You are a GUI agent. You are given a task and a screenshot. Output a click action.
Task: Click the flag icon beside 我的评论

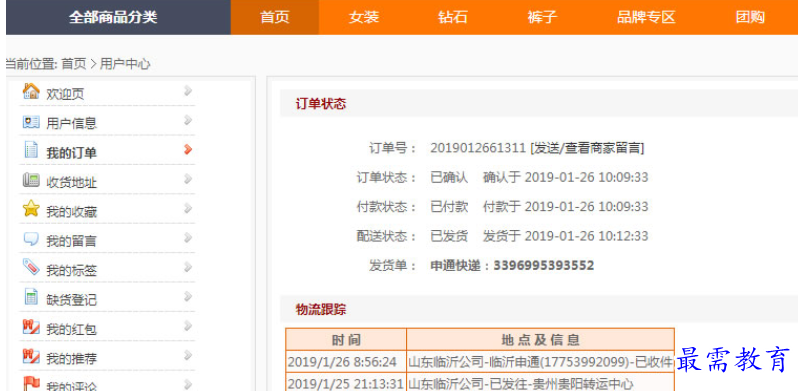coord(31,384)
